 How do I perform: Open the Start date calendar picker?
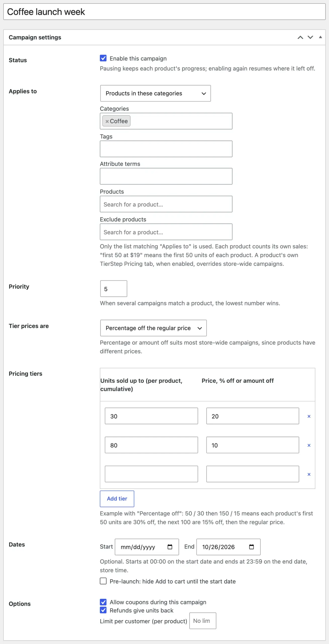pyautogui.click(x=170, y=547)
